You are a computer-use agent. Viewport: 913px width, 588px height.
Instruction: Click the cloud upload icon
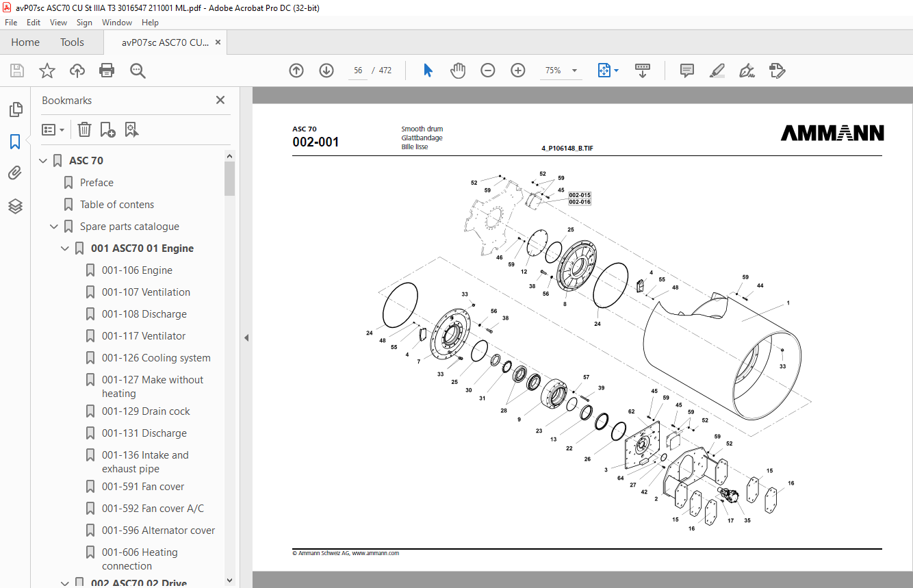77,71
